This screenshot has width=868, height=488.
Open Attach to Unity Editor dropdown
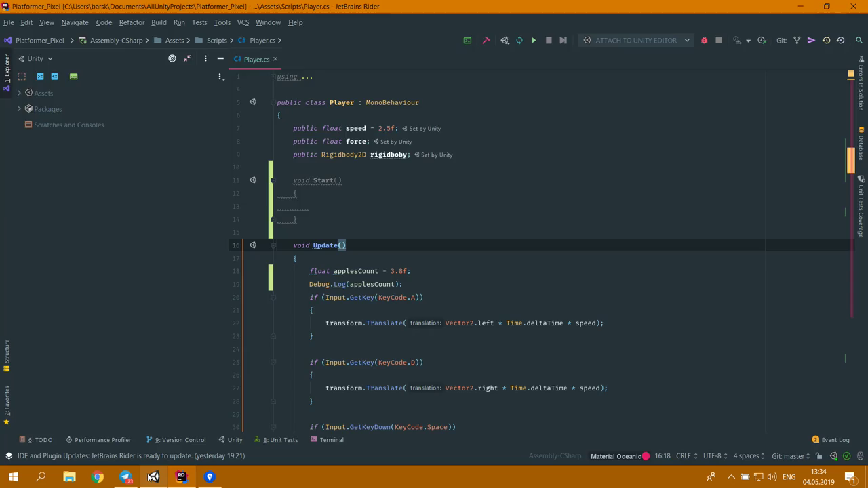[x=636, y=41]
